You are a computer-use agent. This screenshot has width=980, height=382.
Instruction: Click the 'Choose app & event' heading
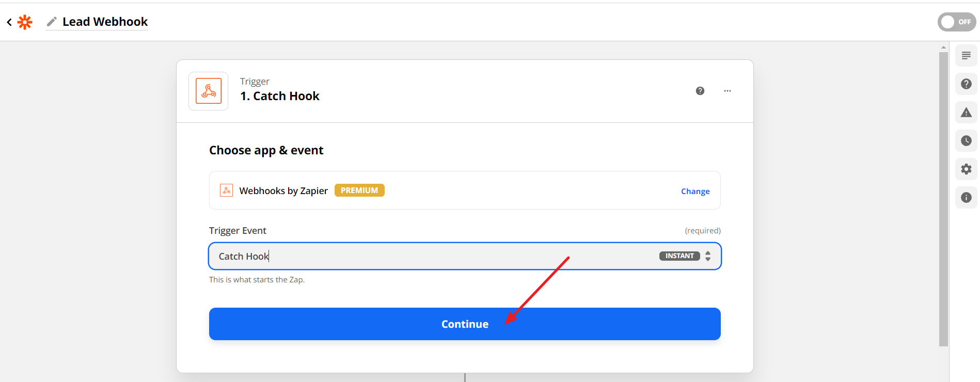point(266,150)
